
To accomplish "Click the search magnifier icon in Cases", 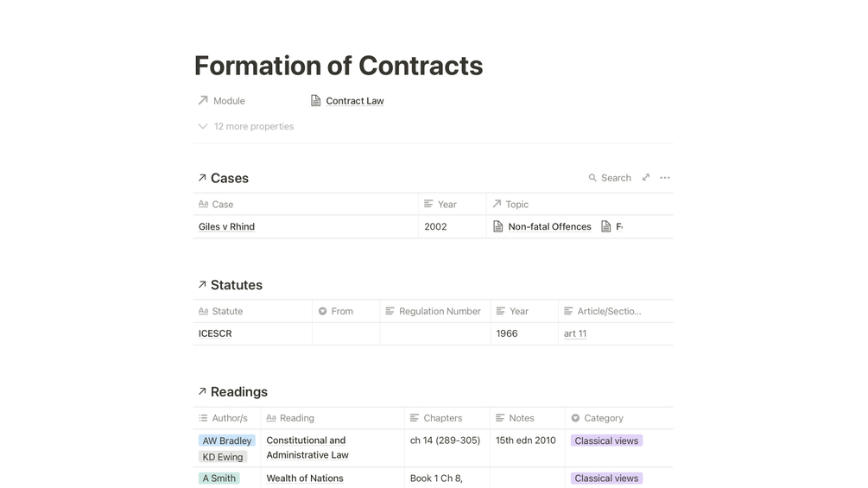I will (x=592, y=178).
